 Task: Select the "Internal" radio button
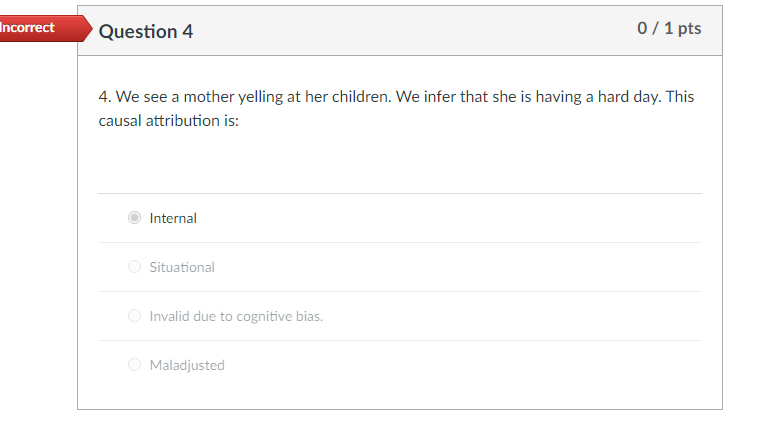click(x=134, y=218)
